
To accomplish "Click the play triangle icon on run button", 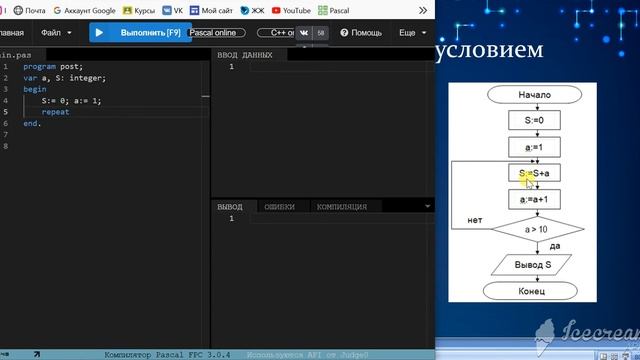I will (99, 33).
